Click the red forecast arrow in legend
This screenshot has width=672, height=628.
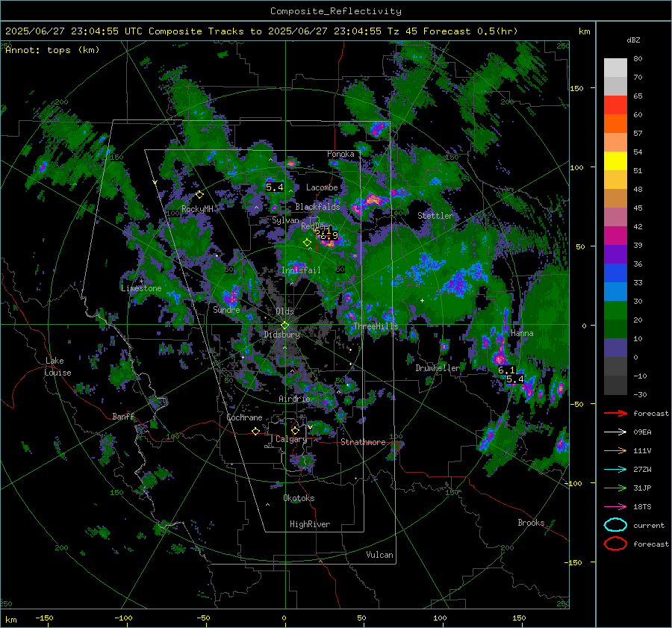coord(615,413)
